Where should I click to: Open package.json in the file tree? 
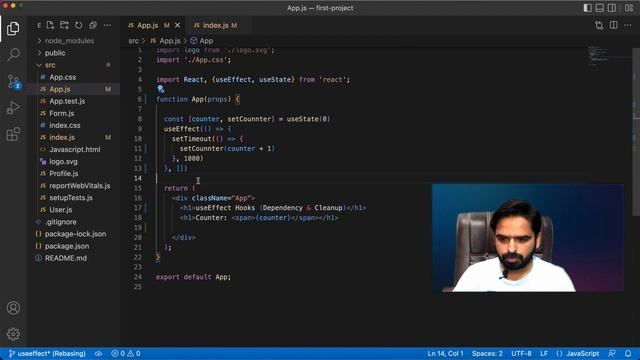pyautogui.click(x=67, y=246)
